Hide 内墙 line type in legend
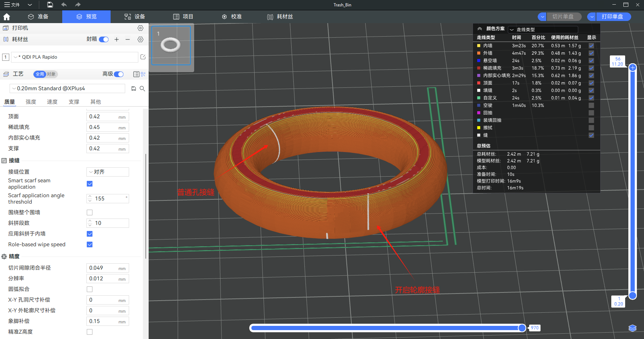This screenshot has height=339, width=644. point(591,46)
